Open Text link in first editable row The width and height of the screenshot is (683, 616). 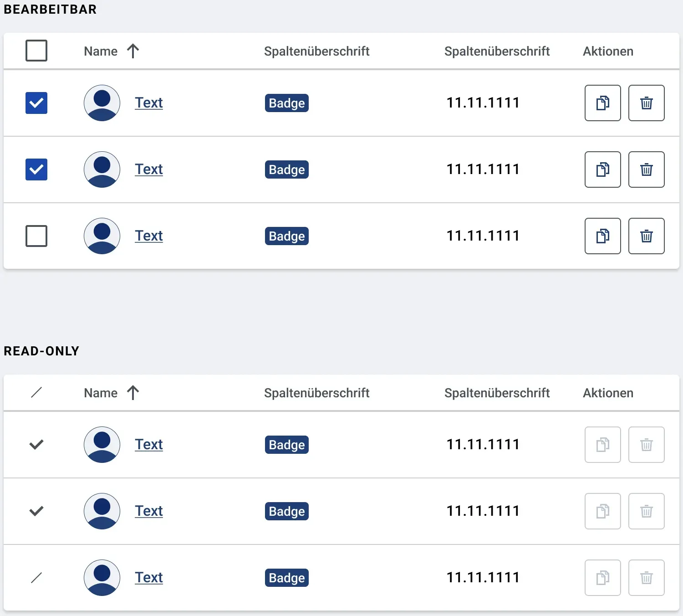click(149, 103)
